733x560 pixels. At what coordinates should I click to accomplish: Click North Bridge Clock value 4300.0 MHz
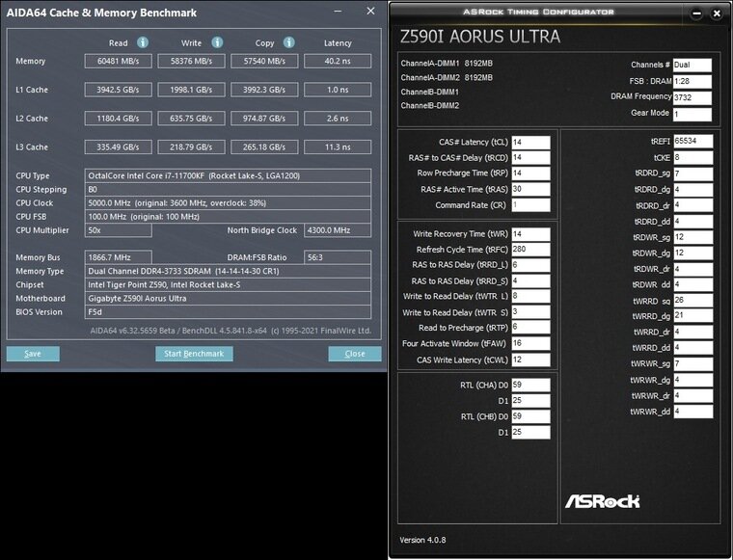[x=338, y=230]
